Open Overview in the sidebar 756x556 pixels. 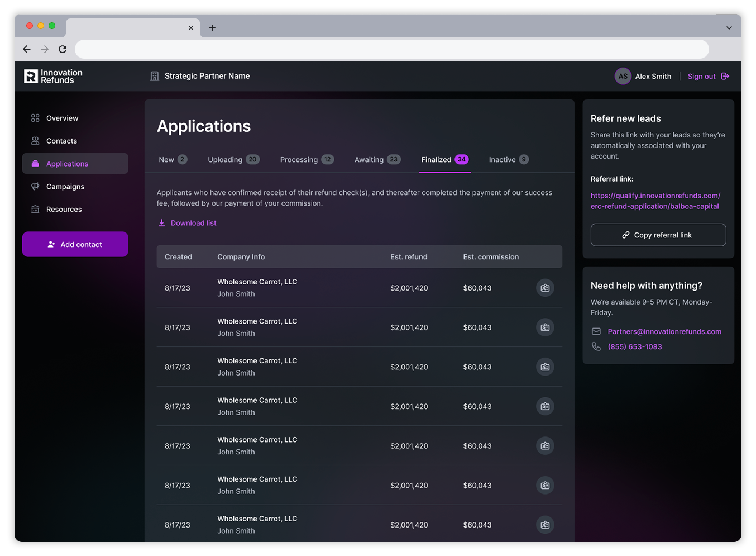tap(62, 118)
